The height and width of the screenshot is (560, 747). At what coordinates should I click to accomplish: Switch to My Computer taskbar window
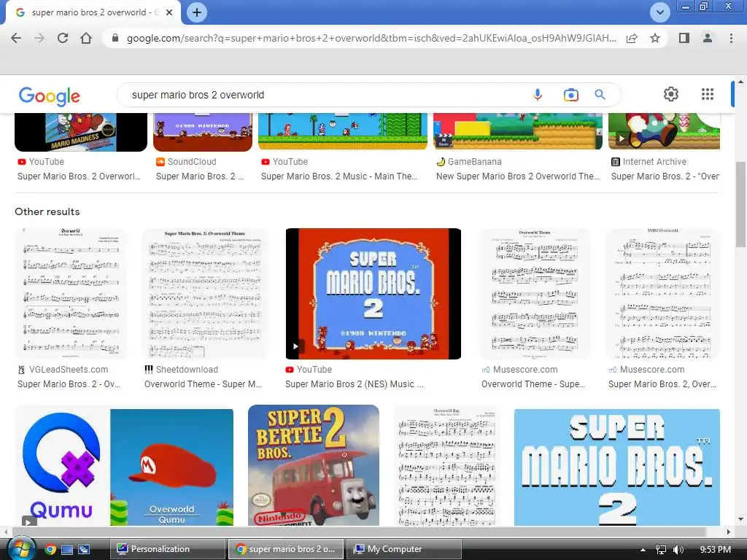403,549
